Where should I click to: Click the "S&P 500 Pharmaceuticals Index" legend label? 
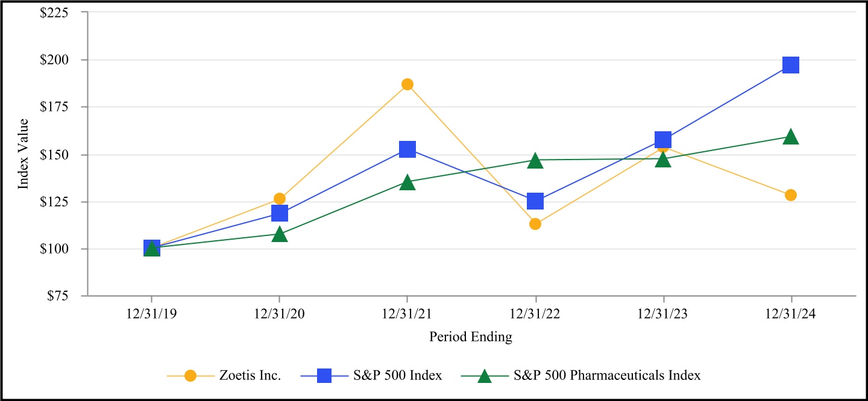point(607,376)
